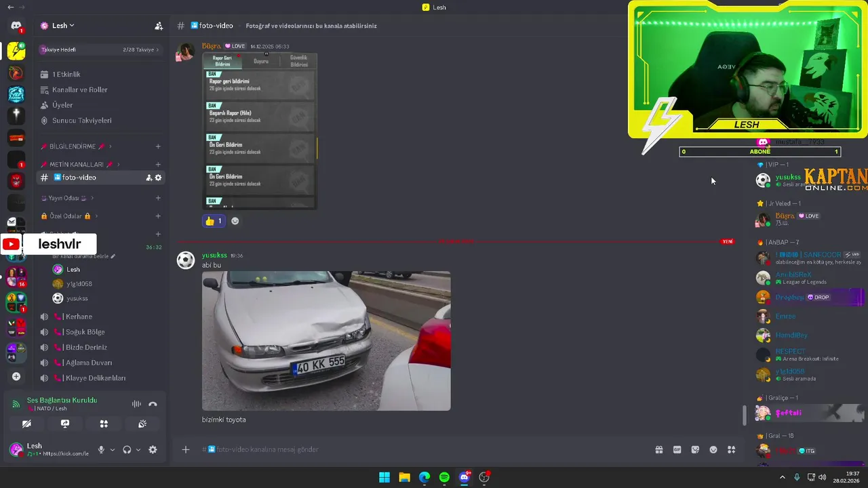Open Buğra's ban report screenshot

pos(260,131)
